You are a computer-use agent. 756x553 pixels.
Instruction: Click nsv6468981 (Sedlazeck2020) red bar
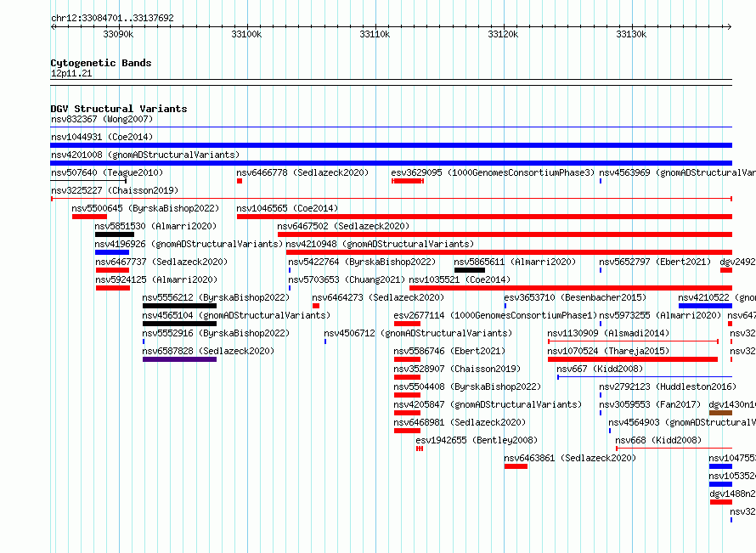[408, 431]
